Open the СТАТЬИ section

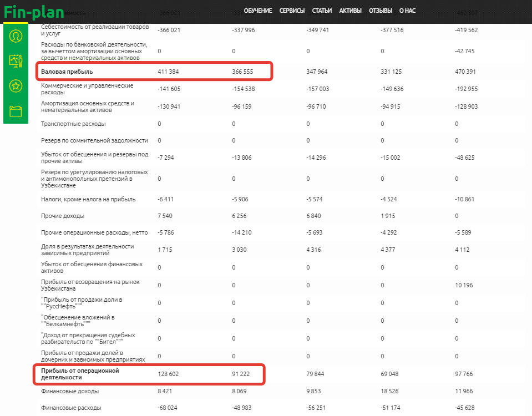click(322, 11)
